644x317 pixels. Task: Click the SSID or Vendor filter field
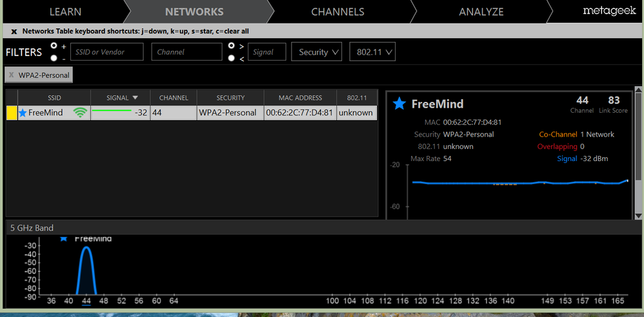pos(107,52)
